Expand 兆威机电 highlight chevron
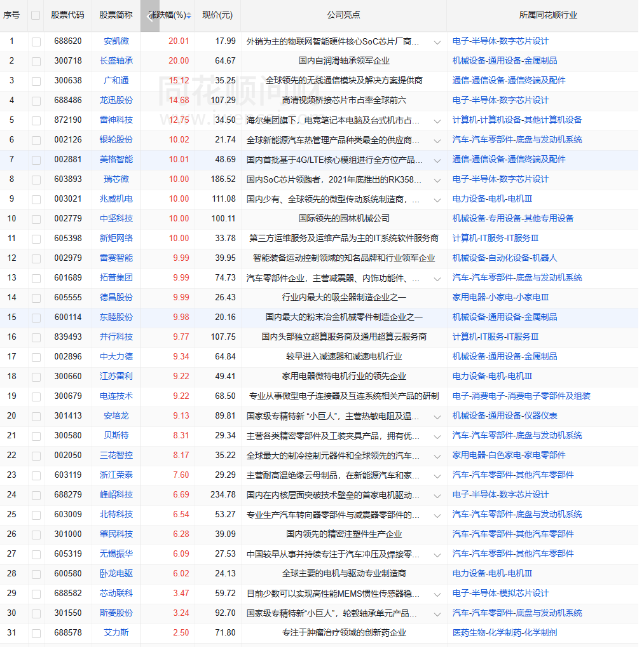The height and width of the screenshot is (647, 644). [437, 200]
